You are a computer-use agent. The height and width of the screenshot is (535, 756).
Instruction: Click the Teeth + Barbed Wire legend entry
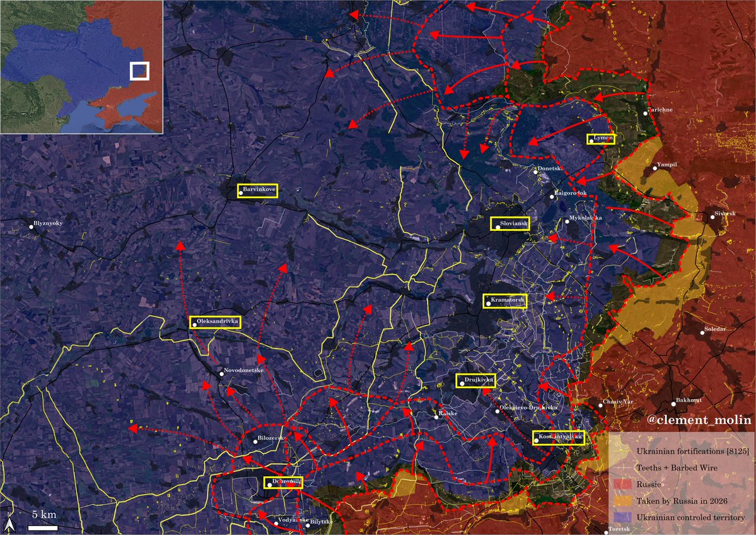click(x=665, y=468)
